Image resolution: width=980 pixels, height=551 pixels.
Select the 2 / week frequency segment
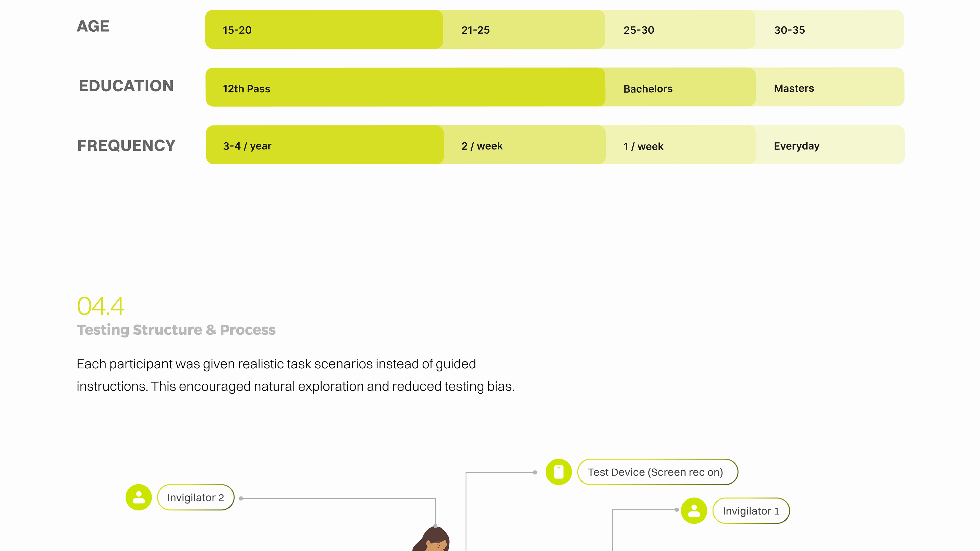point(524,145)
